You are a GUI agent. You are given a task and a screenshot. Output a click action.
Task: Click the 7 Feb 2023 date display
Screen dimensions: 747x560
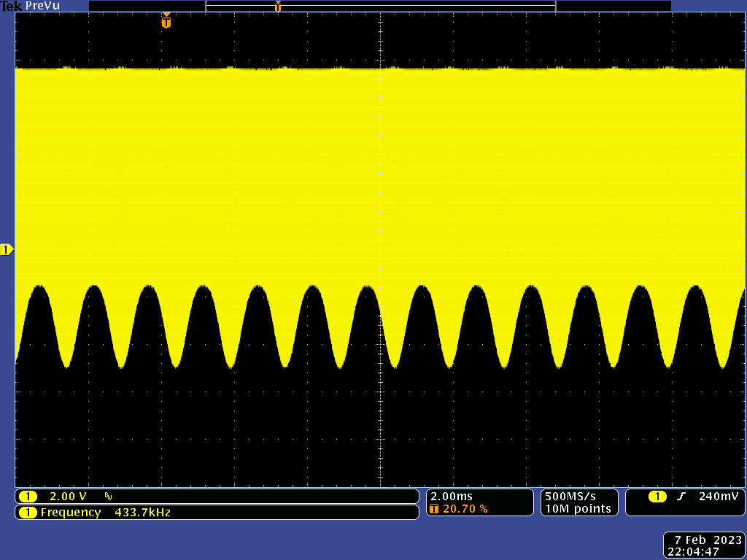(708, 540)
